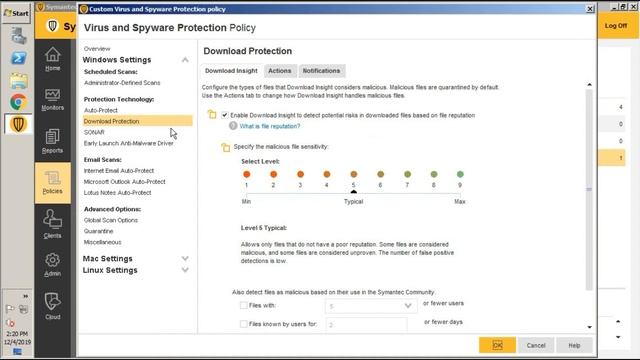Select the Policies sidebar icon
640x360 pixels.
pos(53,182)
